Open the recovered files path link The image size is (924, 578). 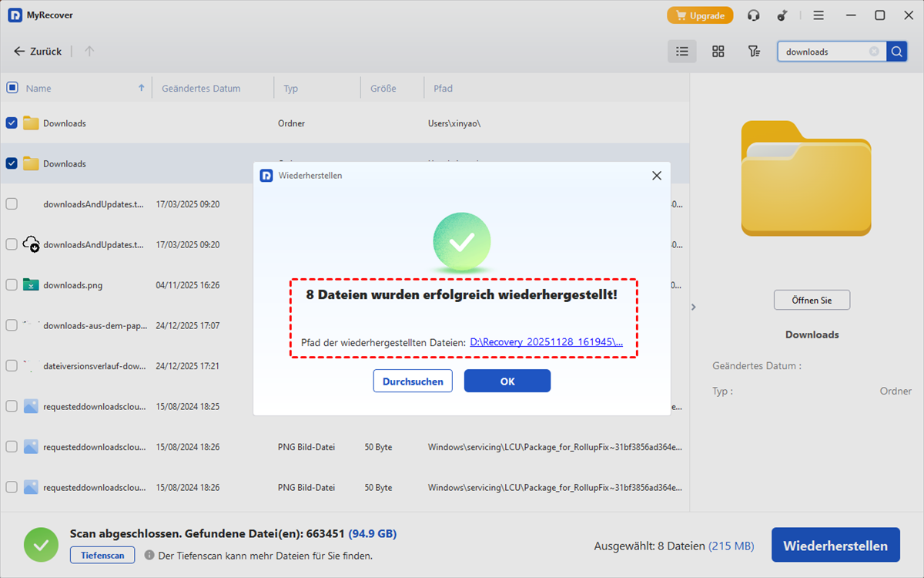click(x=546, y=343)
